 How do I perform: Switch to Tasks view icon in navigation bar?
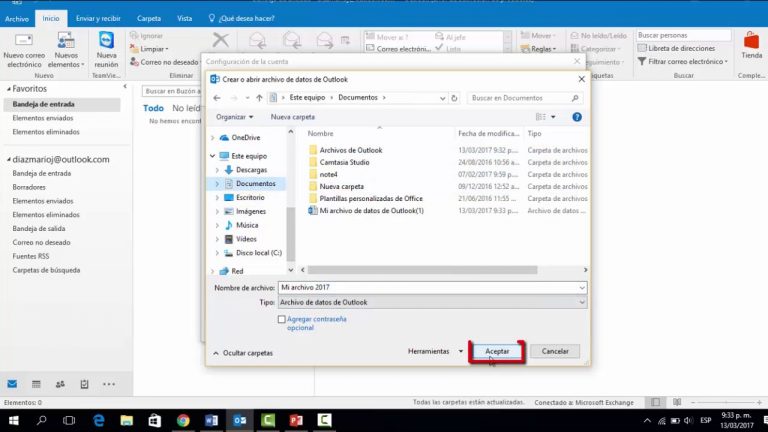coord(84,384)
